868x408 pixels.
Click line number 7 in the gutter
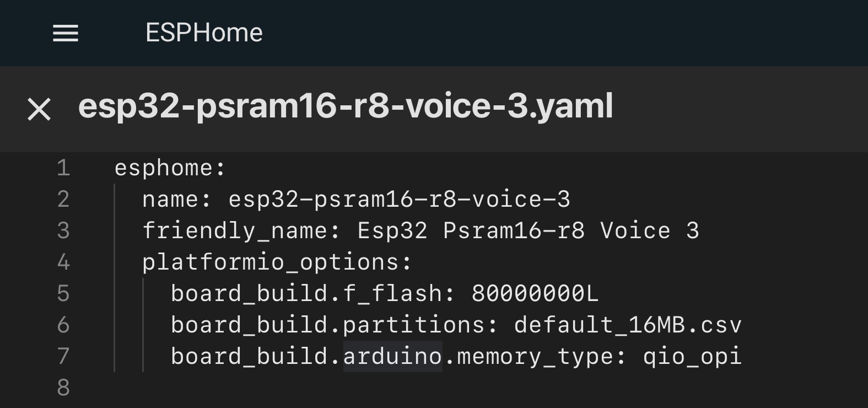tap(63, 356)
